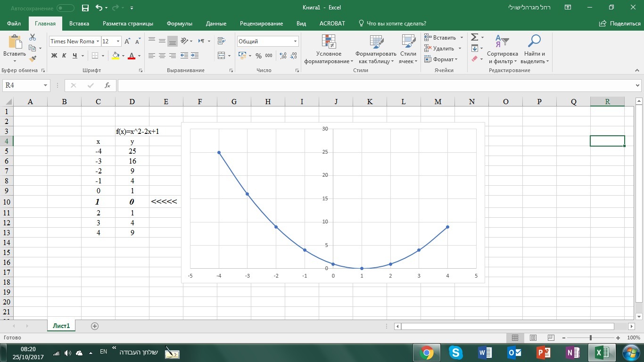The height and width of the screenshot is (362, 644).
Task: Open the cell borders button
Action: (95, 56)
